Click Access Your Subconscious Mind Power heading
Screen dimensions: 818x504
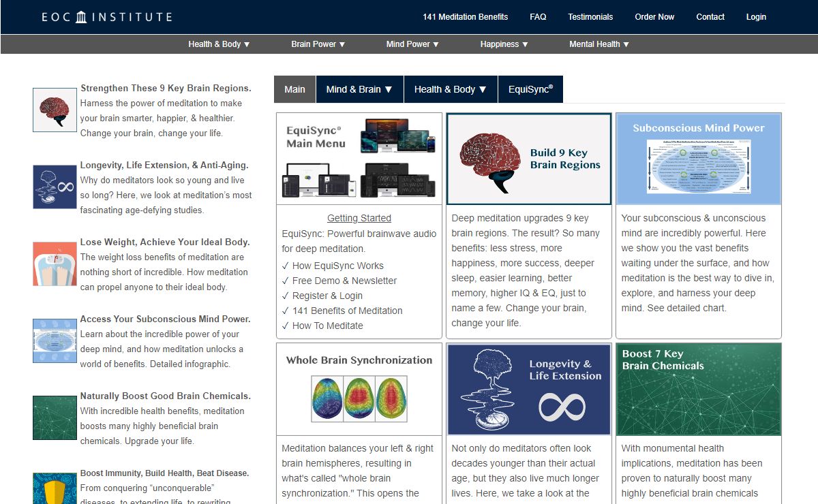click(166, 319)
